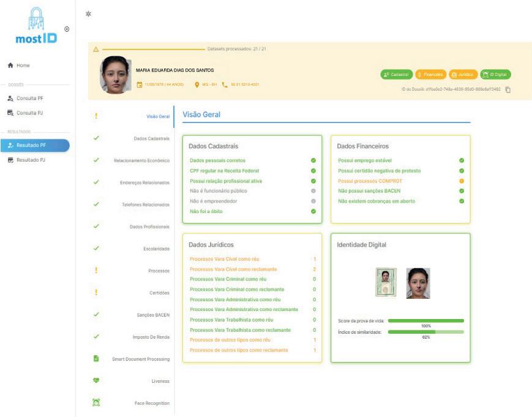Image resolution: width=532 pixels, height=417 pixels.
Task: Click the face photo in Identidade Digital
Action: point(418,284)
